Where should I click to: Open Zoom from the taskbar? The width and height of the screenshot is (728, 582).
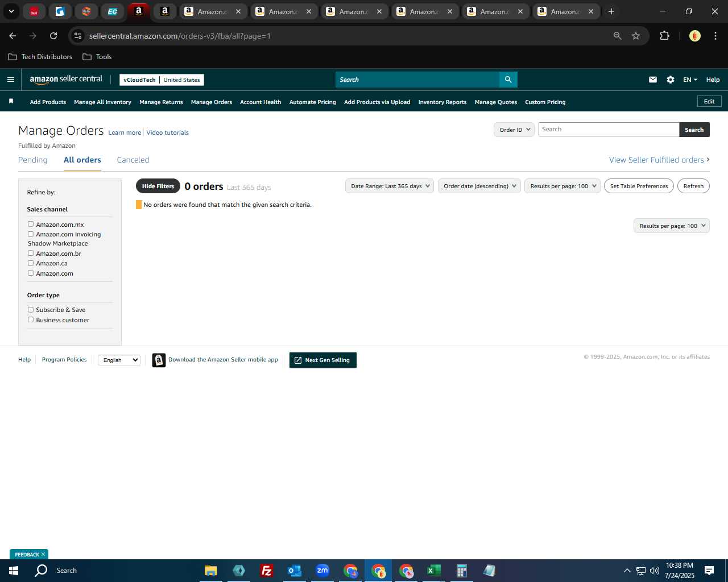[322, 571]
